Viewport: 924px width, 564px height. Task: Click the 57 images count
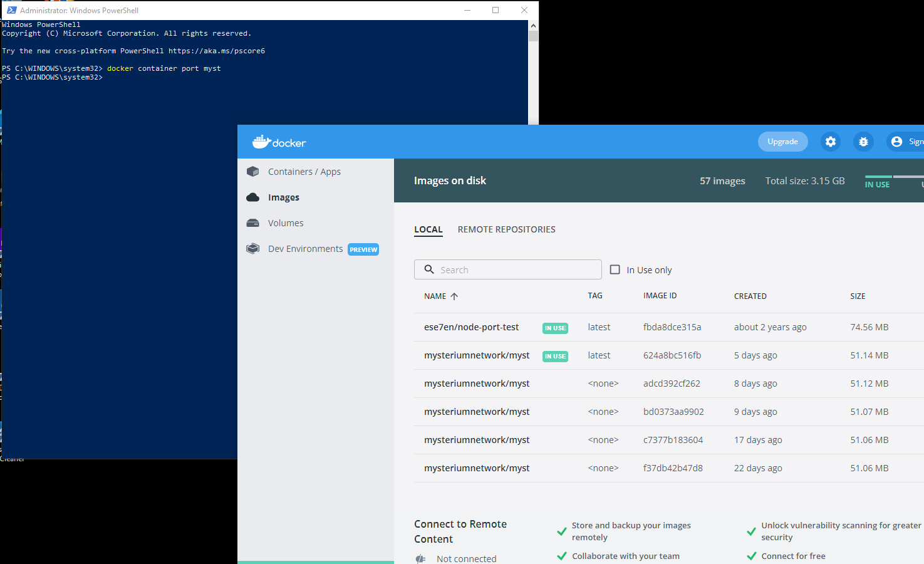tap(722, 181)
